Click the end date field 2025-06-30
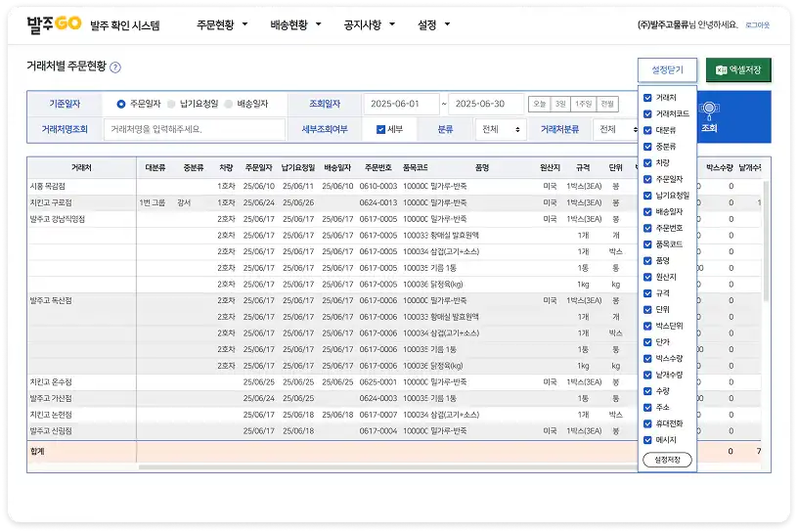The width and height of the screenshot is (798, 532). pyautogui.click(x=486, y=104)
